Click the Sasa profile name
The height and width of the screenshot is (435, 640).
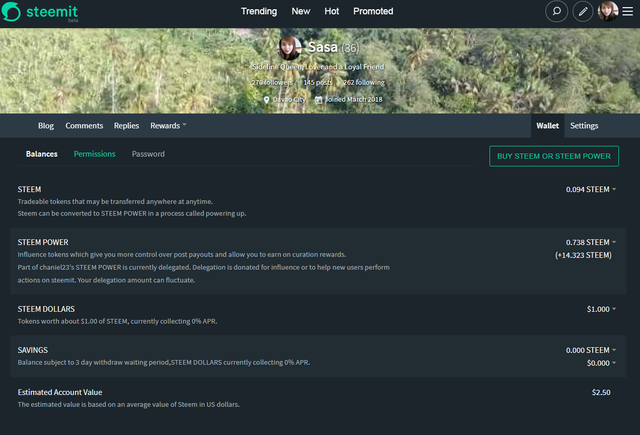(322, 47)
